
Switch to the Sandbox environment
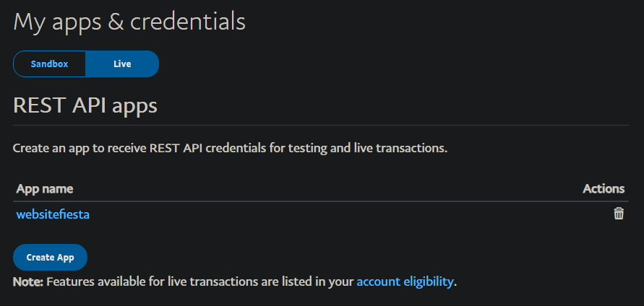pyautogui.click(x=49, y=64)
